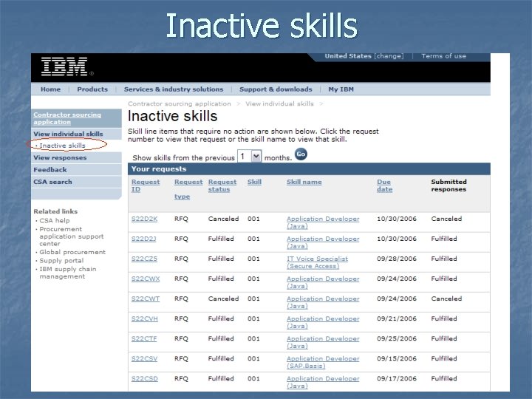Select Inactive skills sidebar item

coord(62,146)
